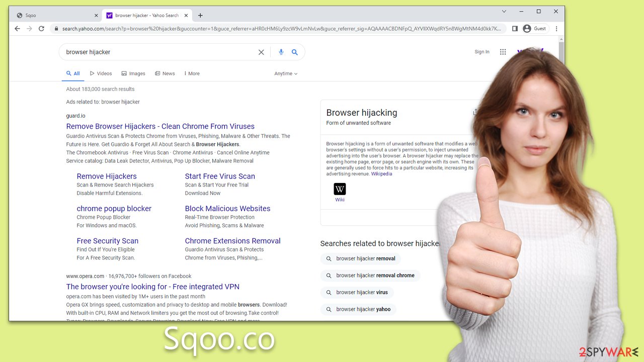
Task: Go forward with the browser forward arrow
Action: point(29,29)
